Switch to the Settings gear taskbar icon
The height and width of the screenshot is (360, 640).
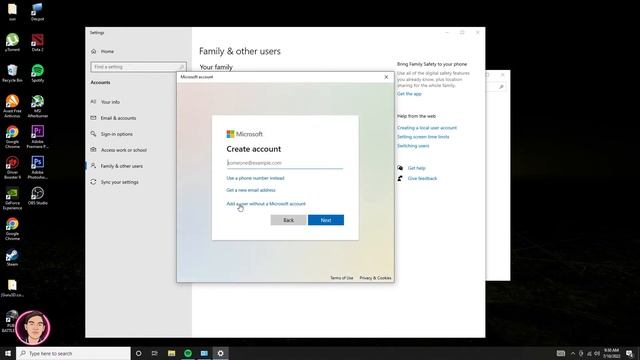point(220,353)
